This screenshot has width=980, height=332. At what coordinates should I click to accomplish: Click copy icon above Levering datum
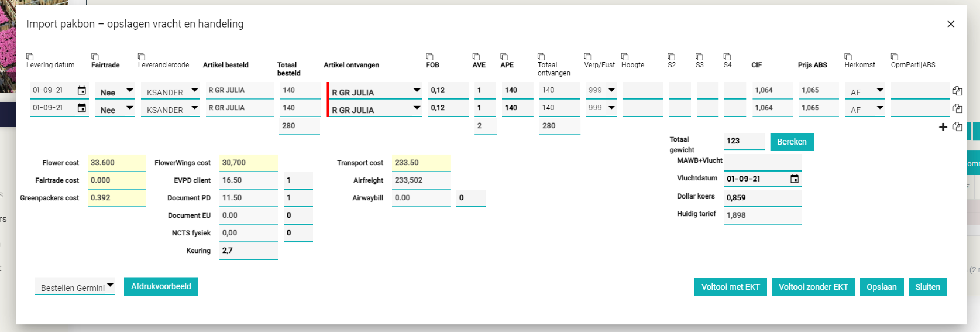(x=30, y=57)
